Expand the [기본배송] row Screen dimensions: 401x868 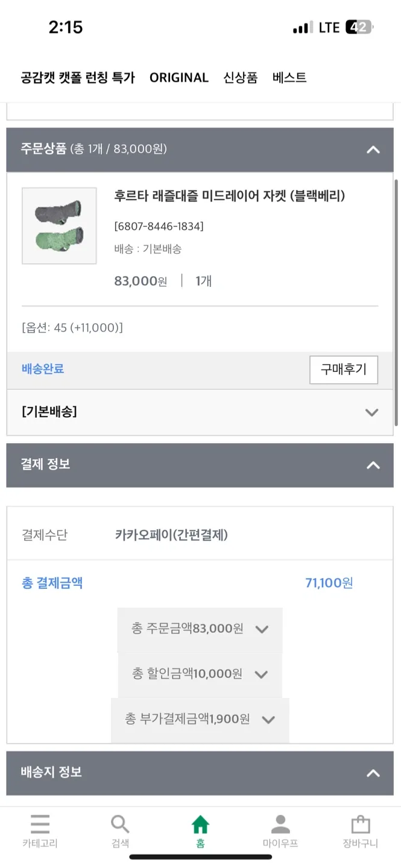tap(372, 412)
